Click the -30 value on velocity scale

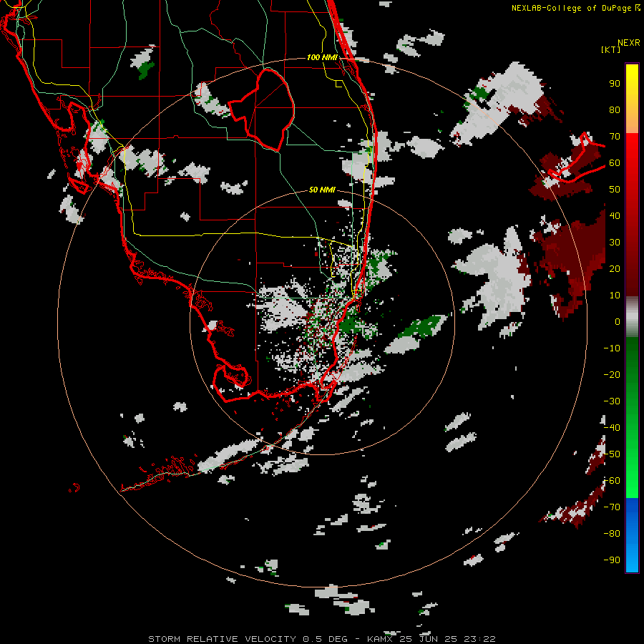tap(612, 401)
